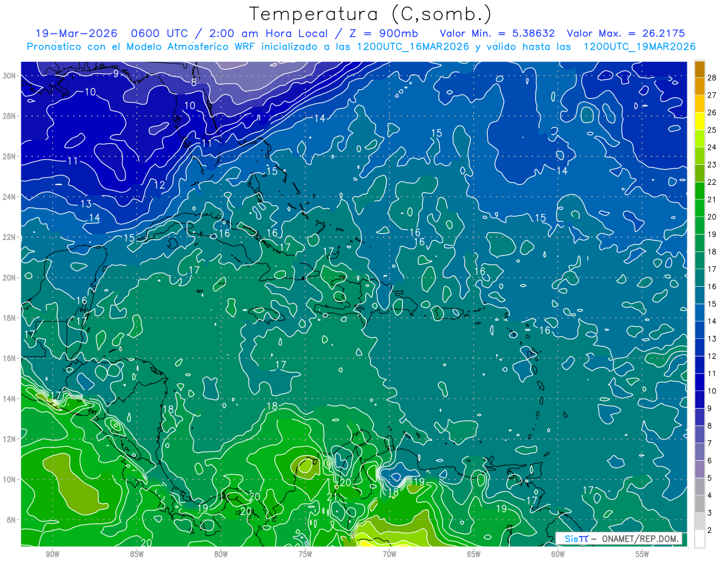Viewport: 728px width, 562px height.
Task: Click the "Sisπ" logo text
Action: point(576,539)
